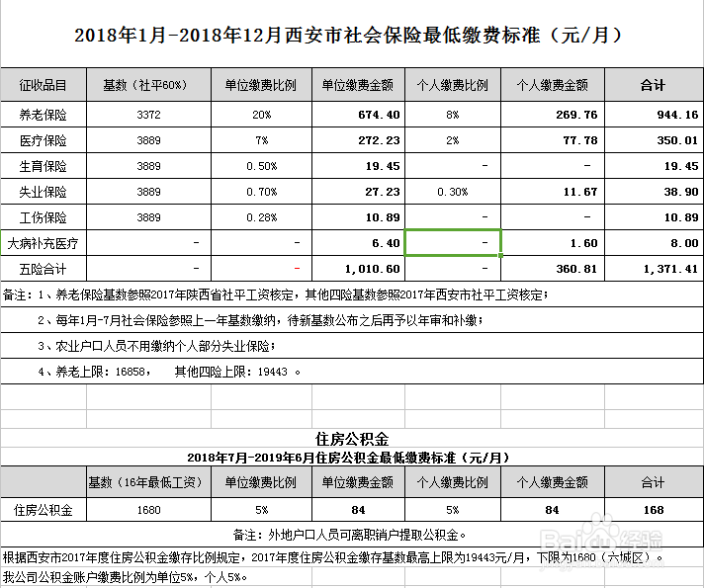The width and height of the screenshot is (704, 588).
Task: Select the 360.81 sum cell
Action: pyautogui.click(x=553, y=269)
